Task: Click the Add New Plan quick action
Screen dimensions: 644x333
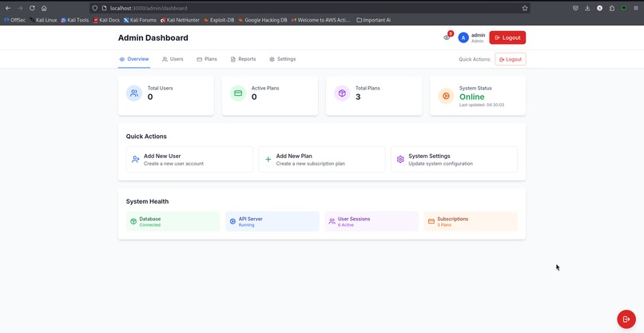Action: (x=321, y=160)
